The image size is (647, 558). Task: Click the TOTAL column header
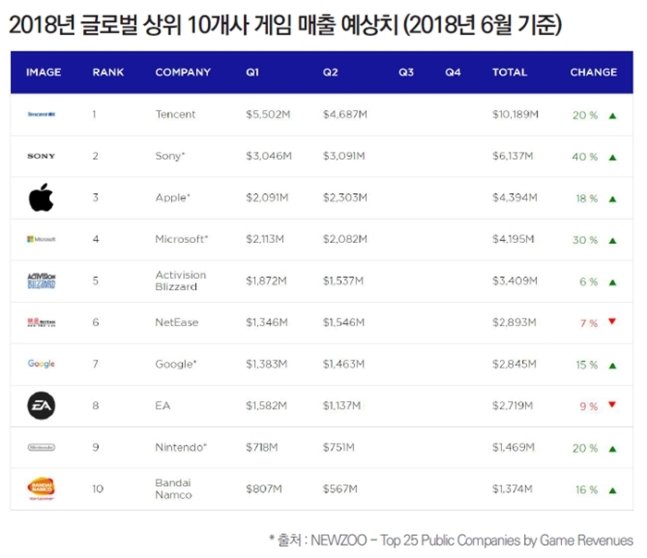[x=510, y=72]
